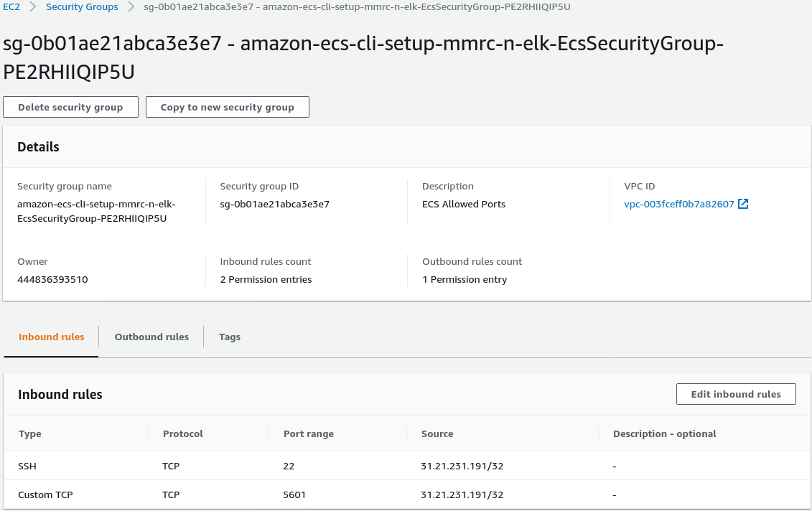This screenshot has height=511, width=812.
Task: Select the SSH inbound rule row
Action: pyautogui.click(x=27, y=466)
